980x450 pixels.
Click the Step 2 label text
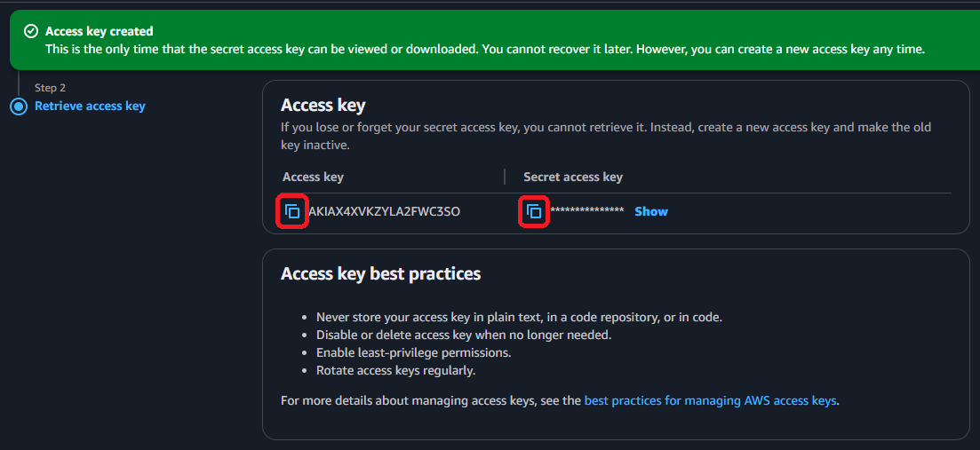50,88
